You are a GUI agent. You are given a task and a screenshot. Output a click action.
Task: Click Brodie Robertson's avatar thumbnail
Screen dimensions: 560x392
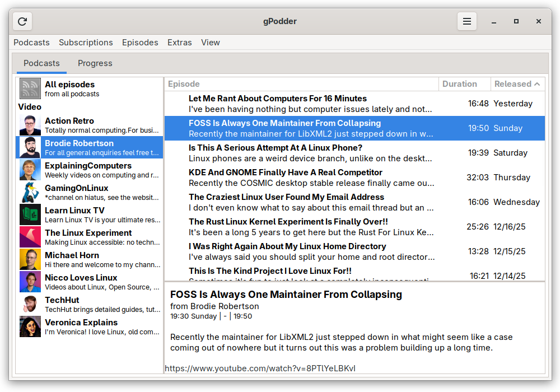30,147
